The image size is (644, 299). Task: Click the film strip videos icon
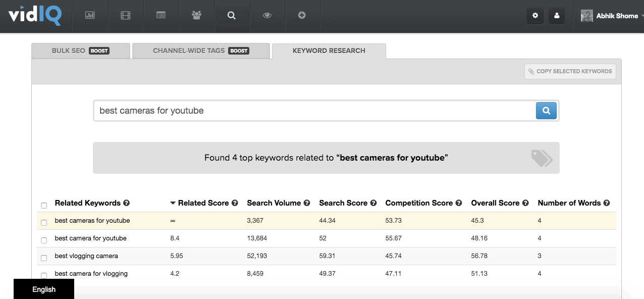click(x=125, y=16)
